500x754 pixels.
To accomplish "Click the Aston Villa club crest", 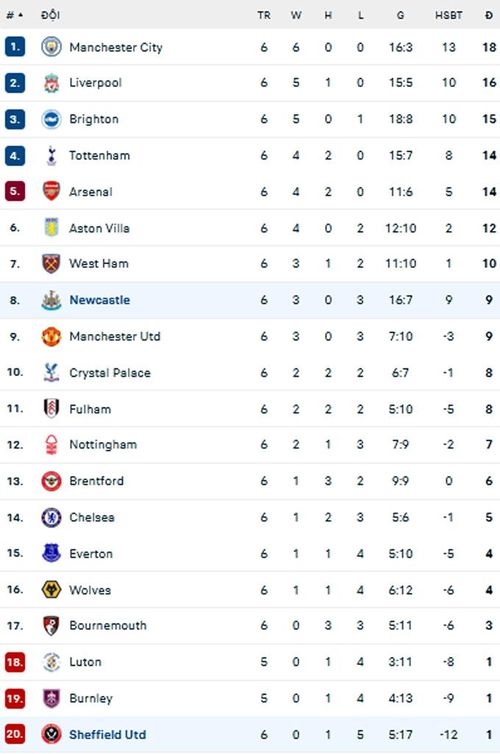I will click(x=51, y=227).
